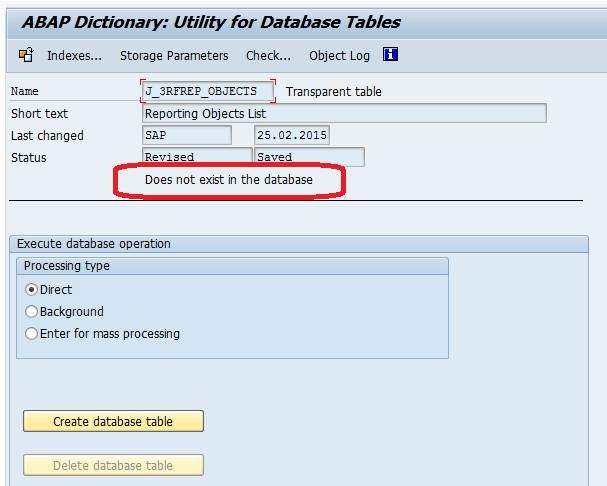Click the Create database table button
607x486 pixels.
(x=113, y=421)
